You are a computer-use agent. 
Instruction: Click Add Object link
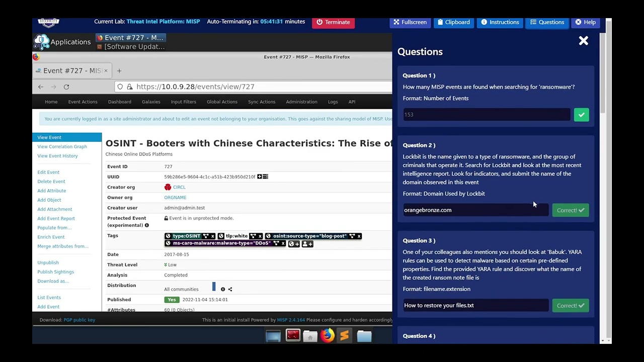point(49,200)
